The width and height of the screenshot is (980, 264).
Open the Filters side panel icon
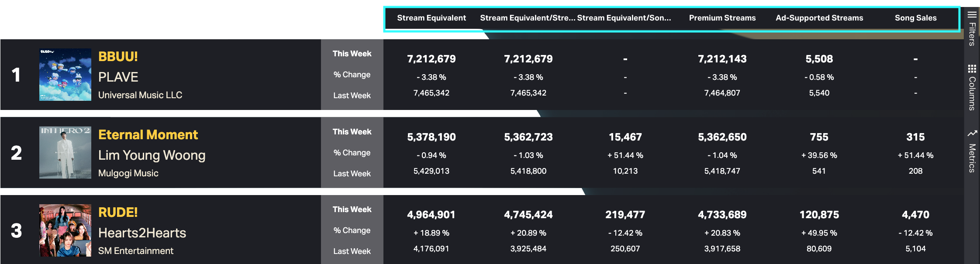972,14
